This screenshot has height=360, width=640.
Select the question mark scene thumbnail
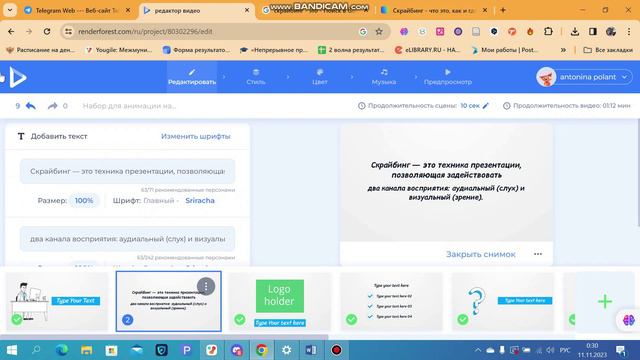point(503,301)
